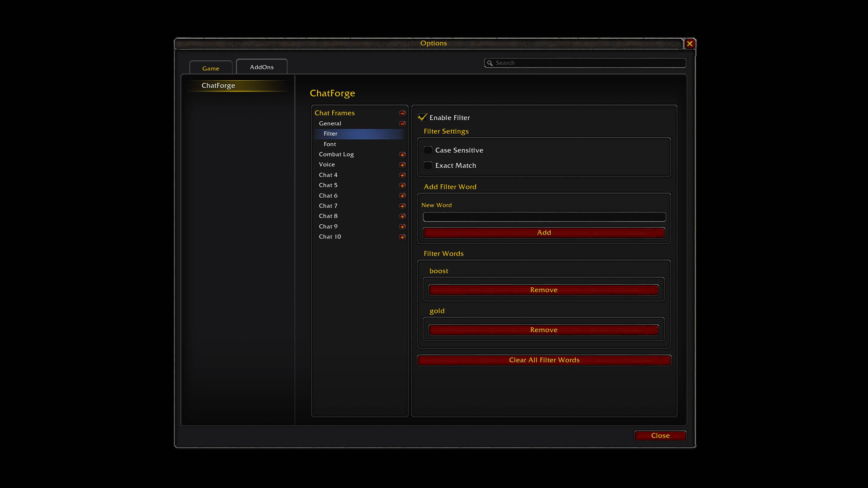Click Clear All Filter Words button
The height and width of the screenshot is (488, 868).
pyautogui.click(x=544, y=360)
